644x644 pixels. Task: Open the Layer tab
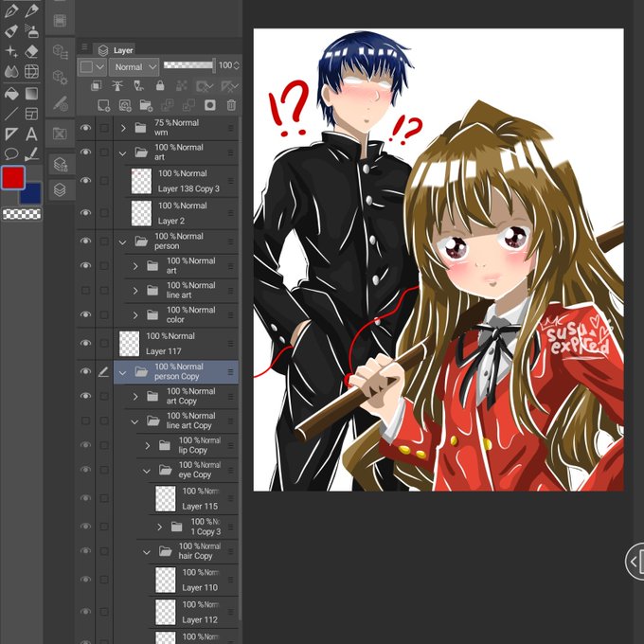(x=116, y=50)
